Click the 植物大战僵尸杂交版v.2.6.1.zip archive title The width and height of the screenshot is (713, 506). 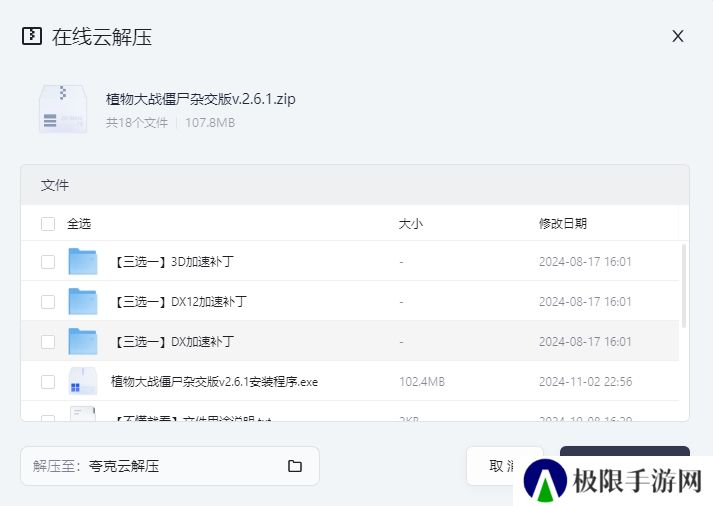click(201, 99)
